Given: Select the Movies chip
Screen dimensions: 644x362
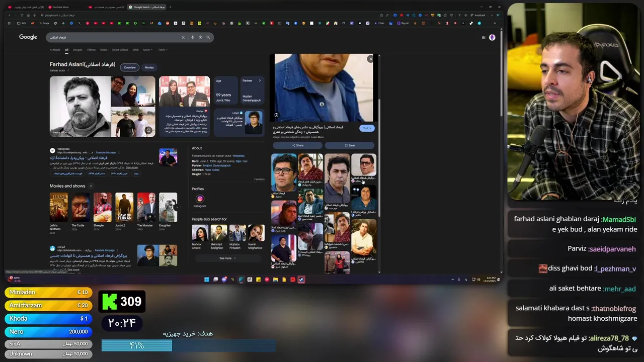Looking at the screenshot, I should [x=149, y=67].
